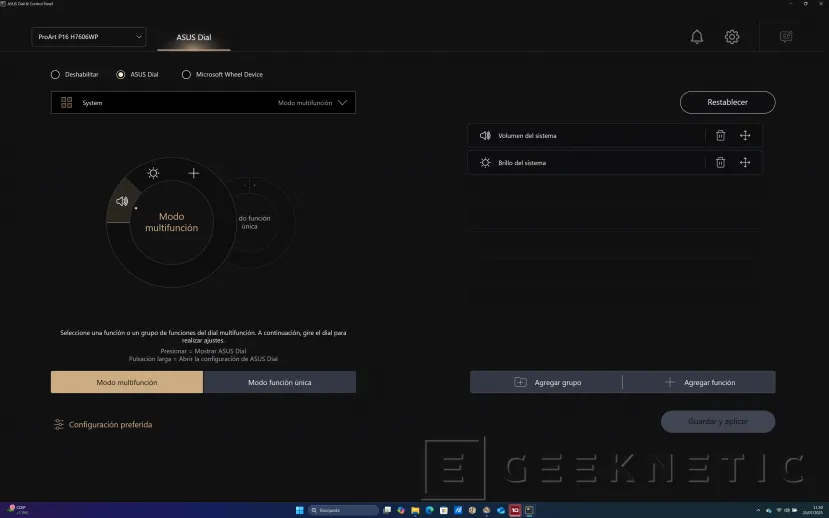Switch to Modo multifunción toggle button

[x=127, y=382]
